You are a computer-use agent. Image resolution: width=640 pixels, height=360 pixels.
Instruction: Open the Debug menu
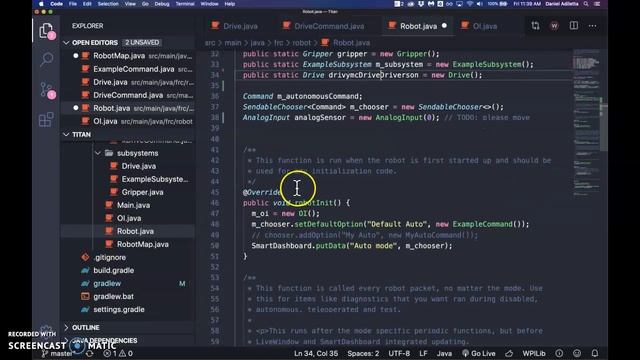click(162, 4)
